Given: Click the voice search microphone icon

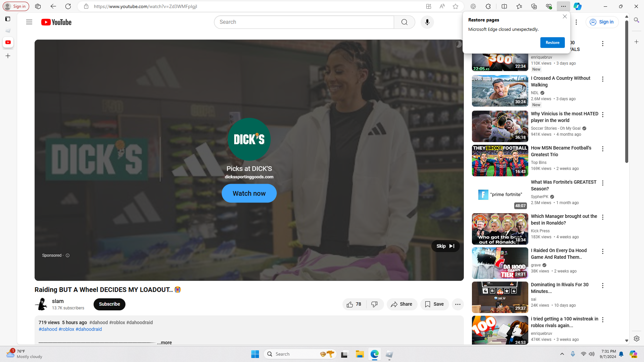Looking at the screenshot, I should [x=427, y=22].
